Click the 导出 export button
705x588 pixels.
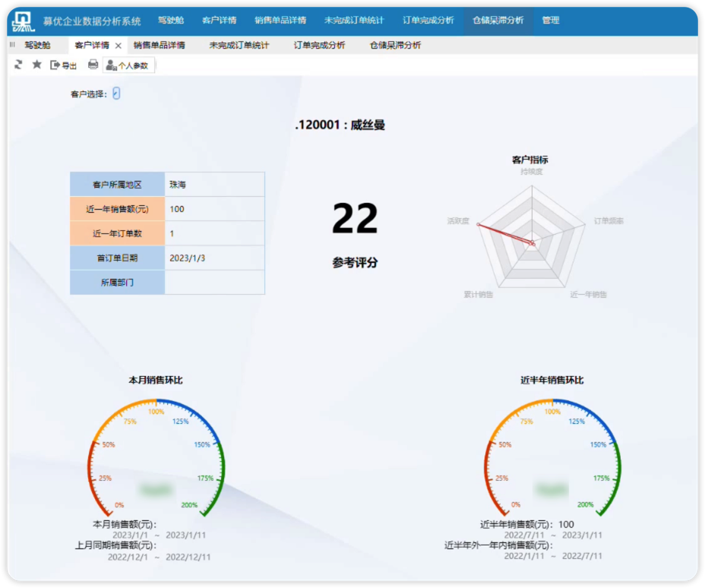tap(64, 65)
